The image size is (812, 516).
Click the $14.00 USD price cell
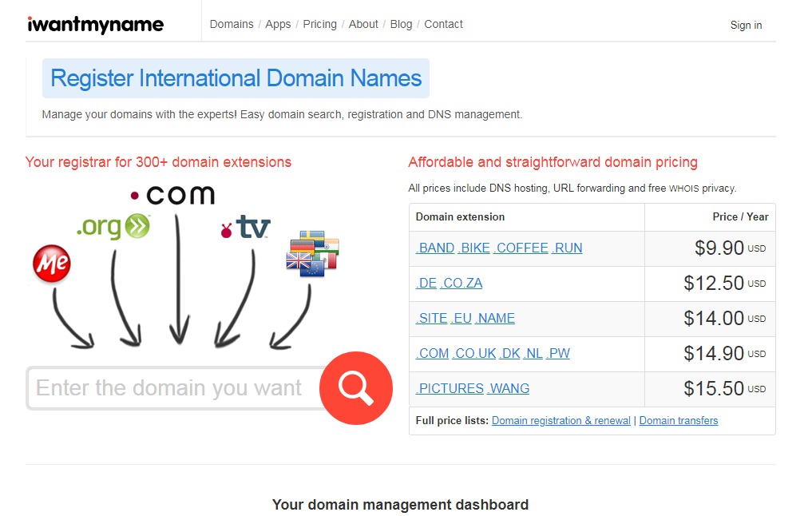[x=710, y=320]
